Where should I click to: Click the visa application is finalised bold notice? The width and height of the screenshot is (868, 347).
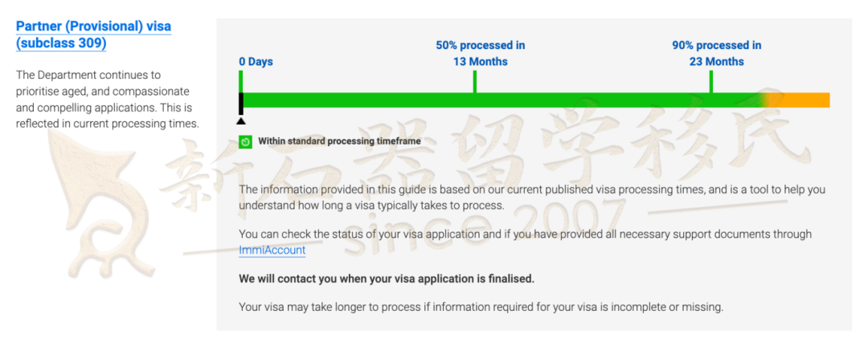coord(387,279)
